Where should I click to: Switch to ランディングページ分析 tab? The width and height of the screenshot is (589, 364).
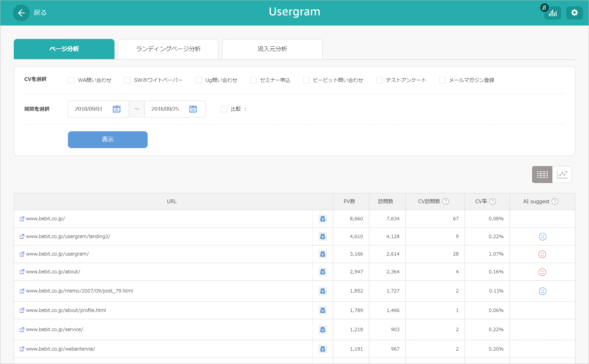[168, 49]
